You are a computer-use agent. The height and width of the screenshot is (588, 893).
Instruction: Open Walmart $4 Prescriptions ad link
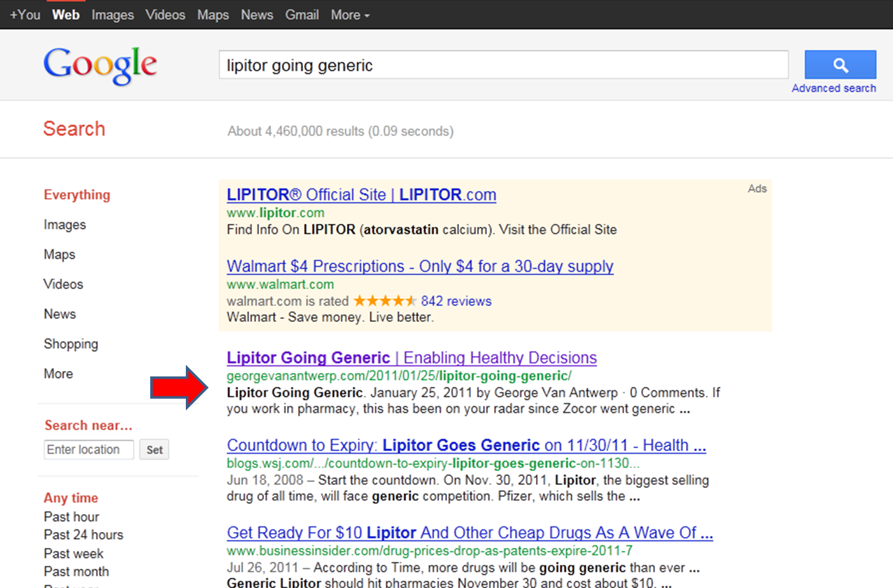[419, 266]
